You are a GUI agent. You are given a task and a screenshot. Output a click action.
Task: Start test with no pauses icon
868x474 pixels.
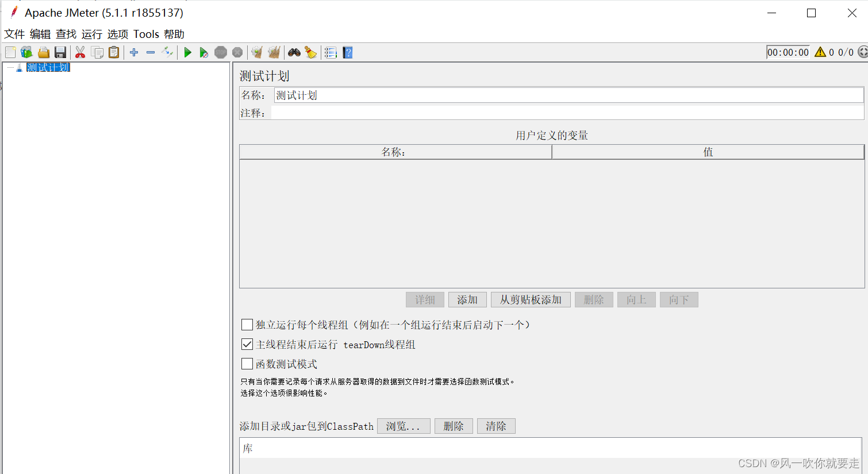tap(203, 52)
